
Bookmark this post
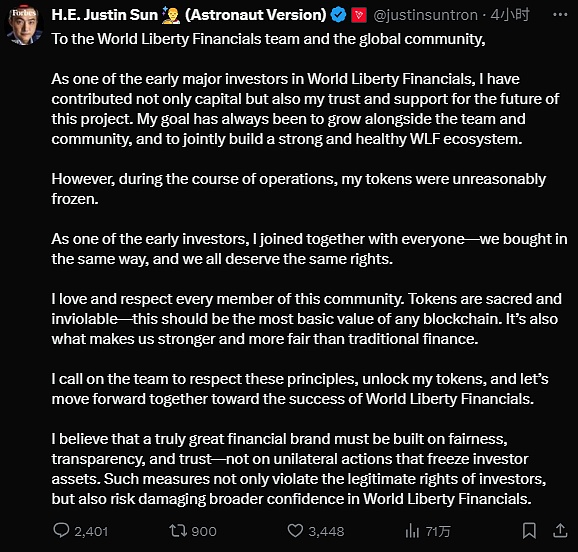529,531
